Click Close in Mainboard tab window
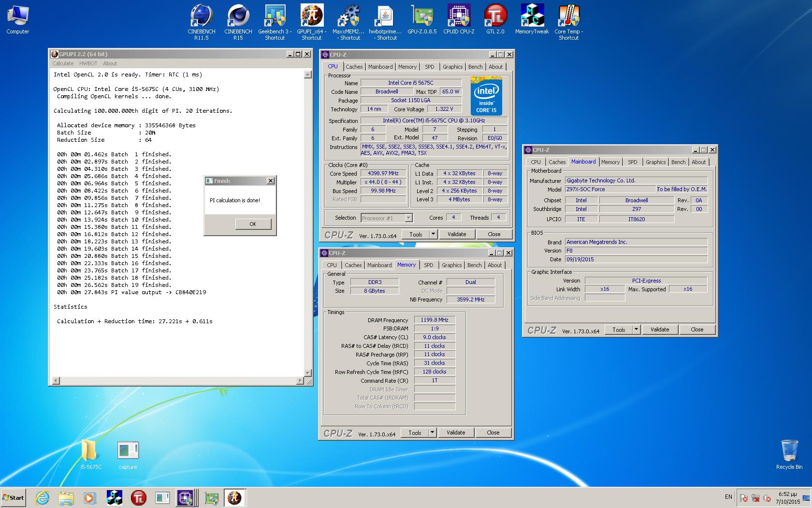 697,329
